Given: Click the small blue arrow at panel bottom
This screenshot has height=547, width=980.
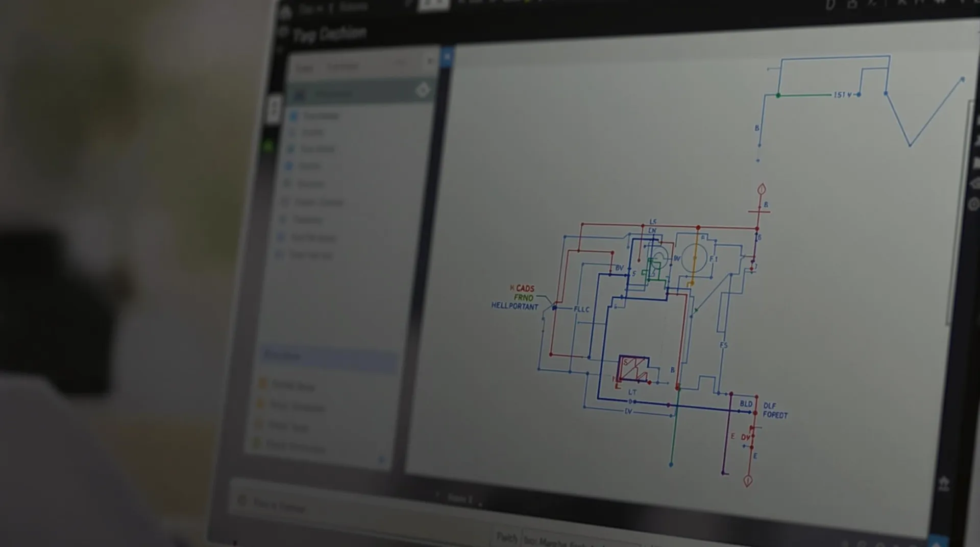Looking at the screenshot, I should click(382, 460).
